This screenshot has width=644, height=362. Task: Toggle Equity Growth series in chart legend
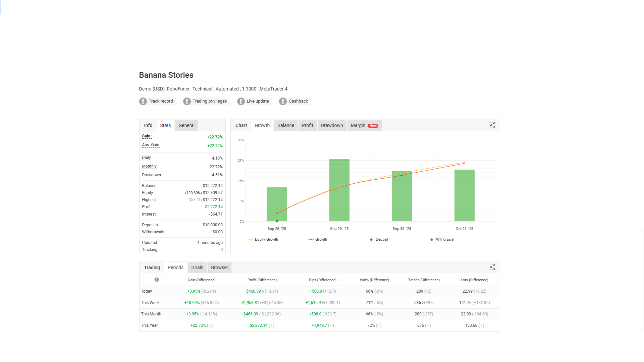click(263, 239)
